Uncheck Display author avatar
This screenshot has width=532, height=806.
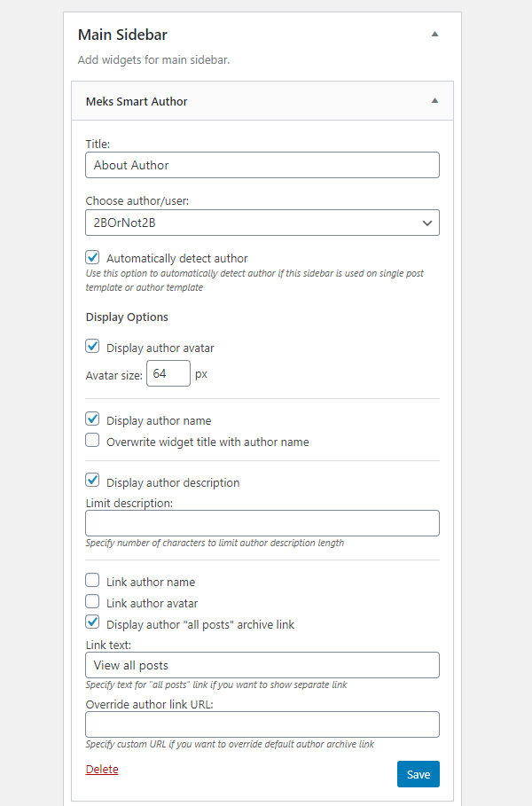click(x=92, y=347)
